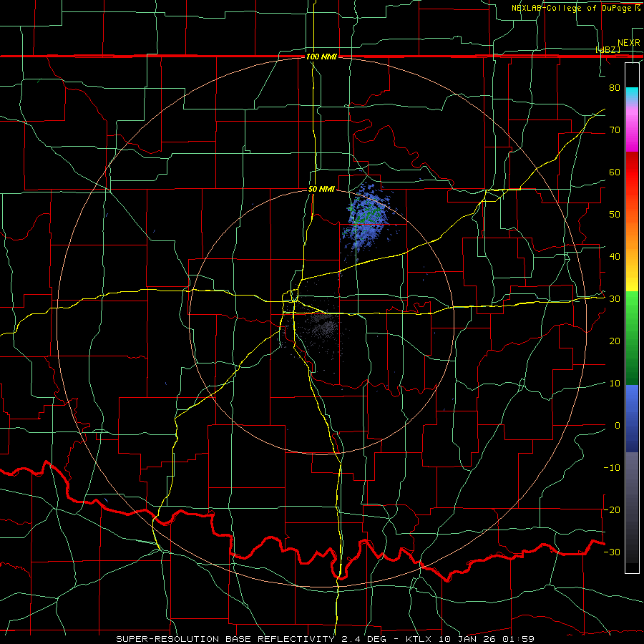This screenshot has width=644, height=644.
Task: Click the 10 value on the dBZ scale
Action: [x=615, y=384]
